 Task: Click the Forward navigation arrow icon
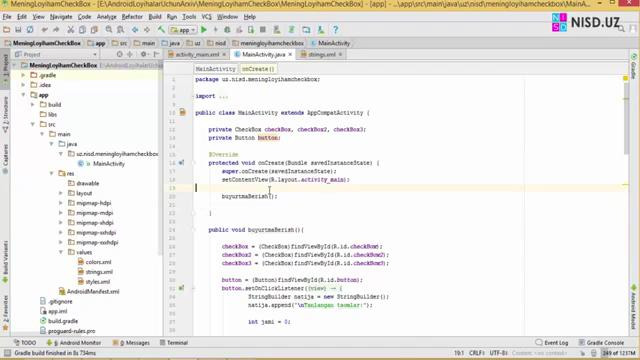tap(147, 30)
